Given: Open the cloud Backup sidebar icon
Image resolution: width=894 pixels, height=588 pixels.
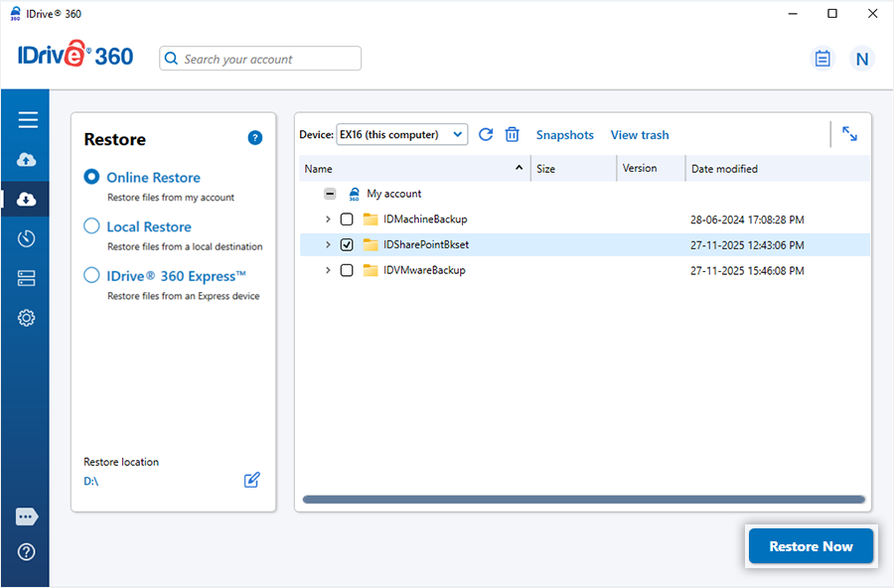Looking at the screenshot, I should point(27,160).
